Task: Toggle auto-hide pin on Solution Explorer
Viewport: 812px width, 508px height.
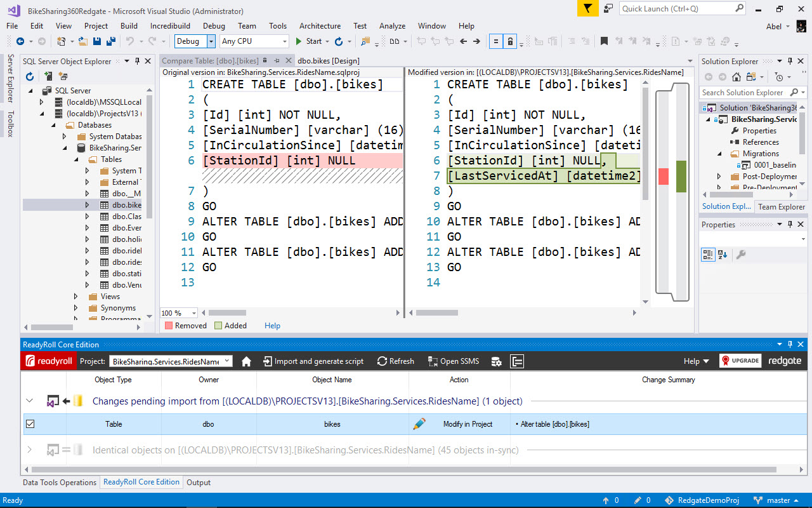Action: [x=790, y=62]
